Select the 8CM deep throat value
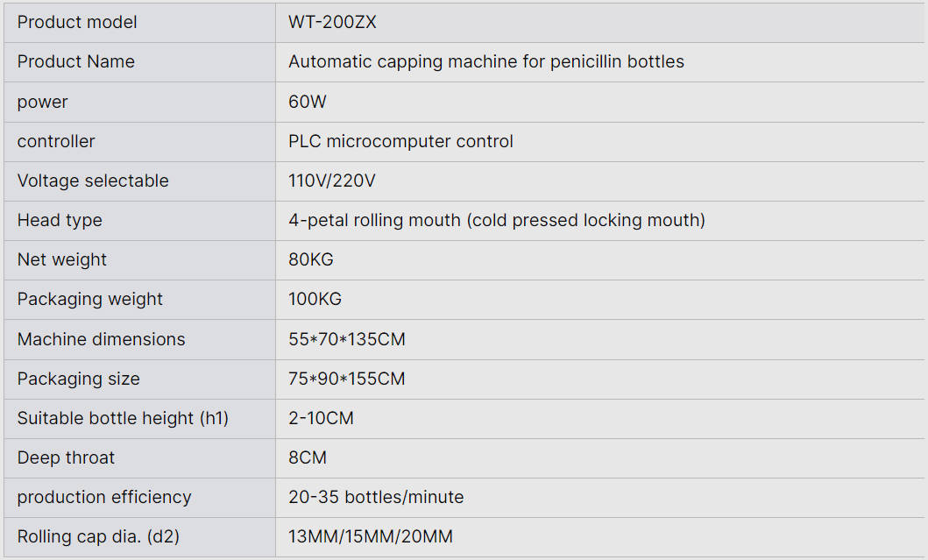 click(x=307, y=457)
